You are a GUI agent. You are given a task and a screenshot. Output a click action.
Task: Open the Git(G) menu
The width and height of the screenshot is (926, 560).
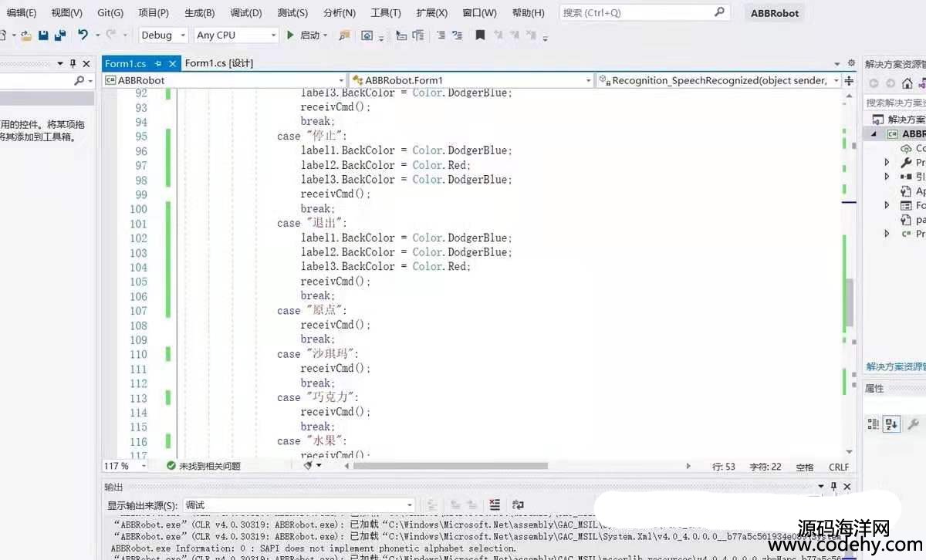[110, 12]
